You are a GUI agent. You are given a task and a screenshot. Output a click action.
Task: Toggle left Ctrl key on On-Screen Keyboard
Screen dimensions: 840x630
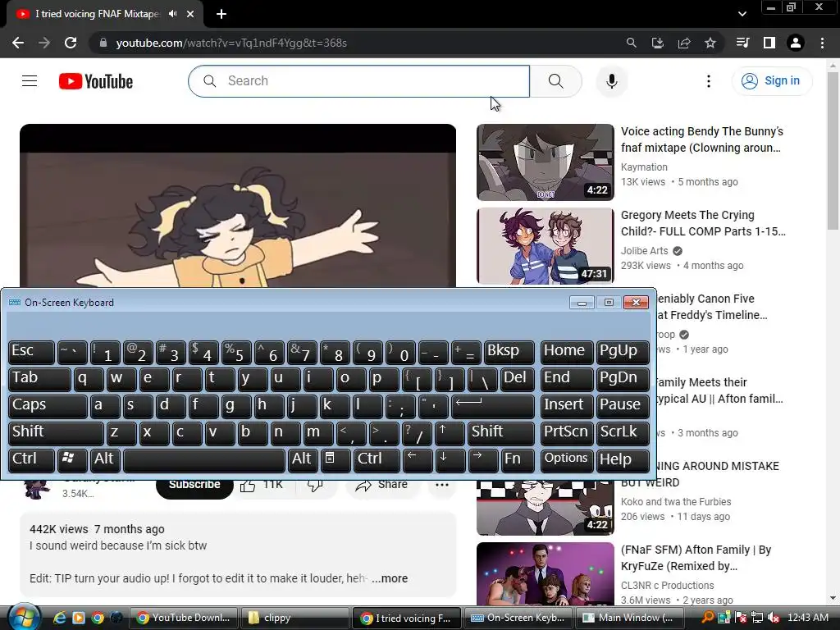(32, 460)
